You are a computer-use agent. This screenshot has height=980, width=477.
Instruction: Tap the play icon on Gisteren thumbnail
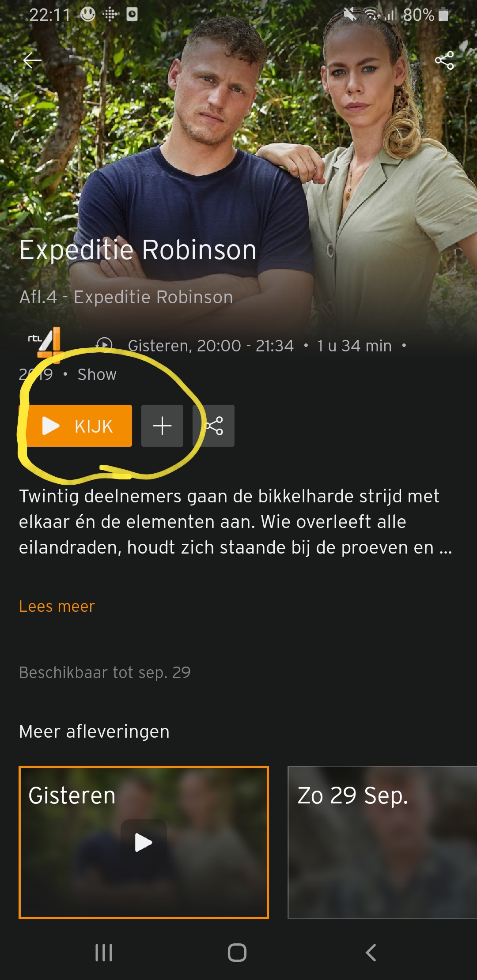144,842
